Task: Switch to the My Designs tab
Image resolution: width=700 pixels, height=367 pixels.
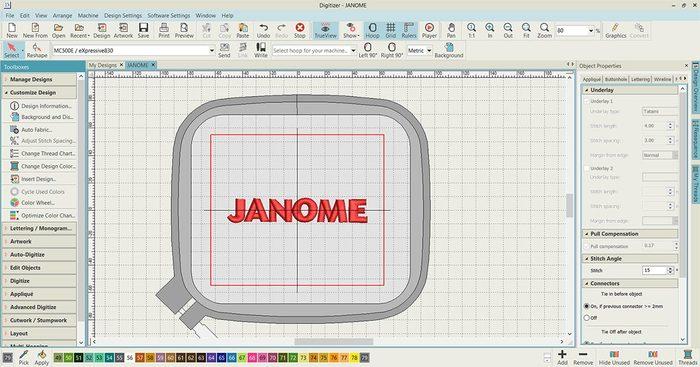Action: (x=103, y=65)
